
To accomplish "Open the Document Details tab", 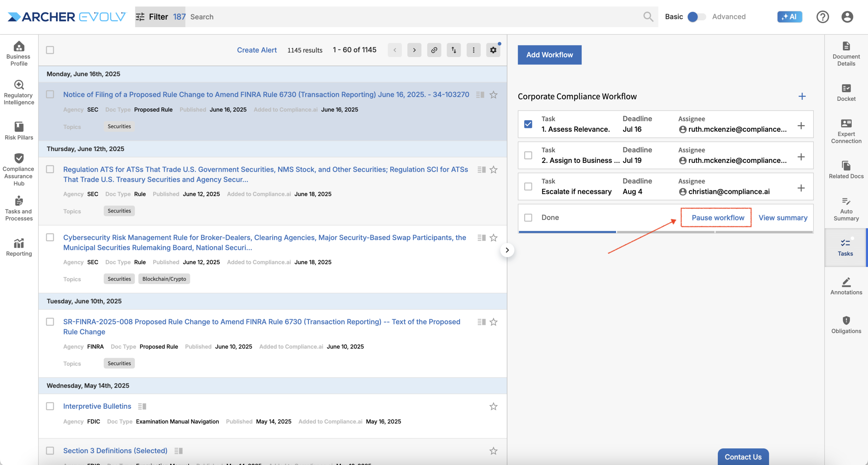I will click(846, 54).
